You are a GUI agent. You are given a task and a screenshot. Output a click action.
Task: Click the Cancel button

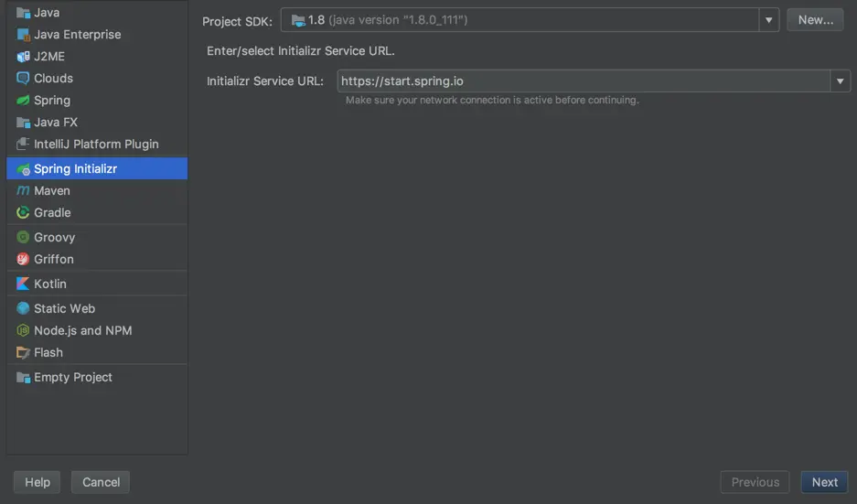102,482
